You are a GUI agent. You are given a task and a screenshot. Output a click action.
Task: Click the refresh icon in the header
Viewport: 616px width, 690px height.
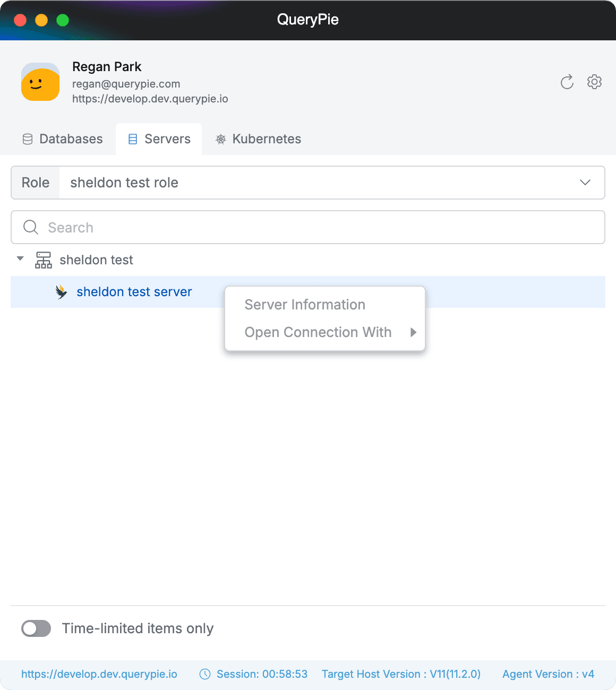coord(567,82)
